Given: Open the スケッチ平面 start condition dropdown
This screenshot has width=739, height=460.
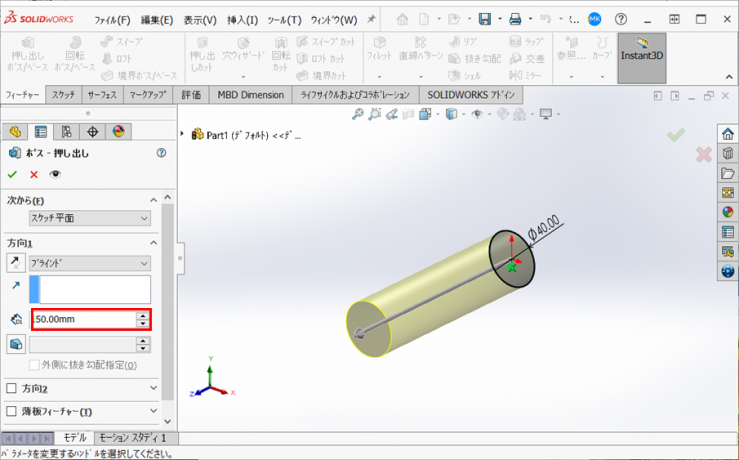Looking at the screenshot, I should 90,218.
